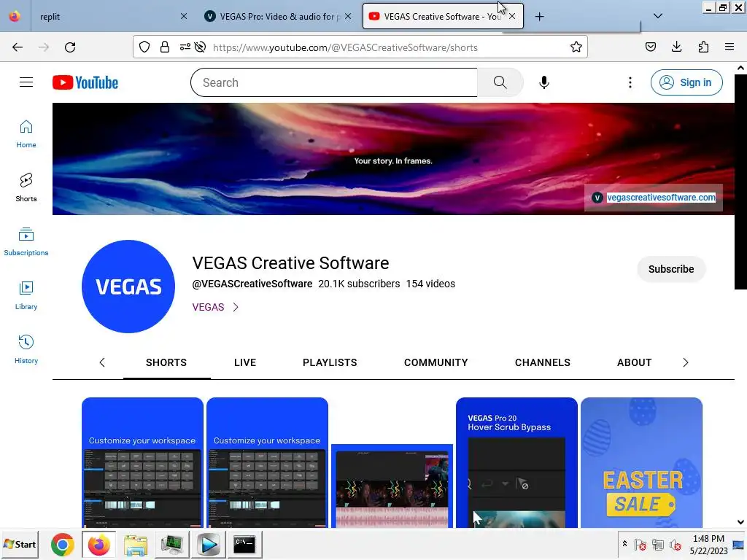The image size is (747, 560).
Task: Select the LIVE channel tab
Action: 245,363
